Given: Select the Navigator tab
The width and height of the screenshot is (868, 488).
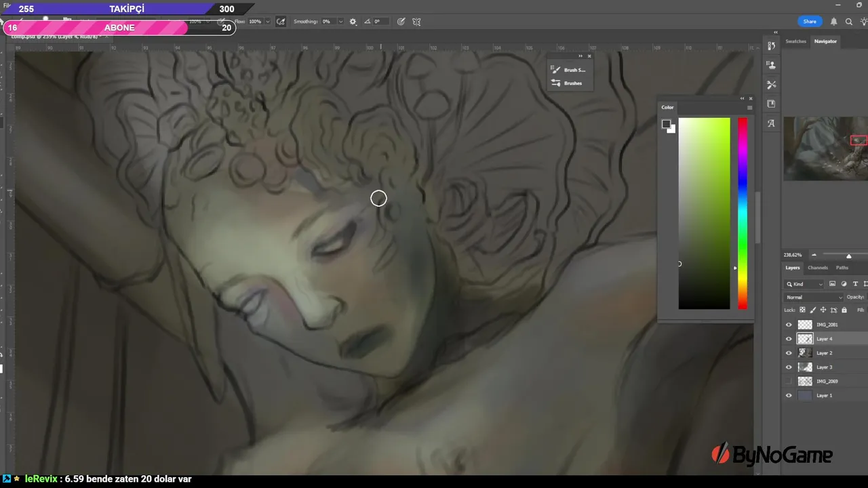Looking at the screenshot, I should 825,41.
